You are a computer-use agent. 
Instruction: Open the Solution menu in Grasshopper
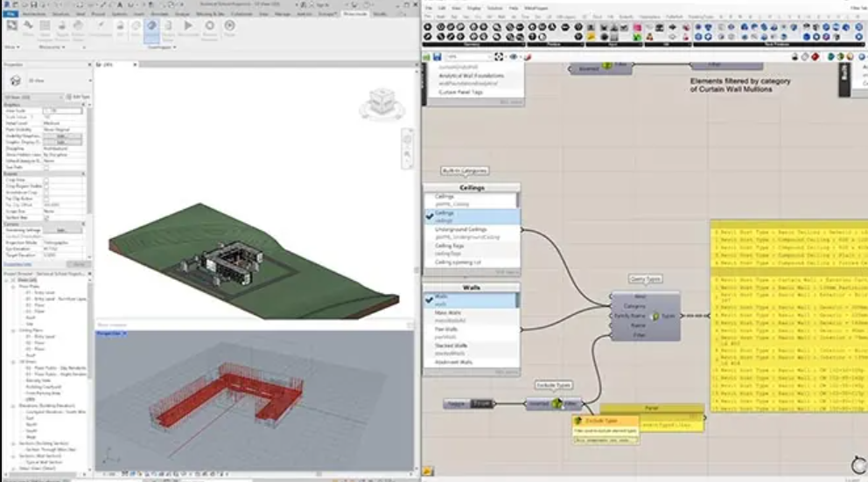pyautogui.click(x=494, y=8)
